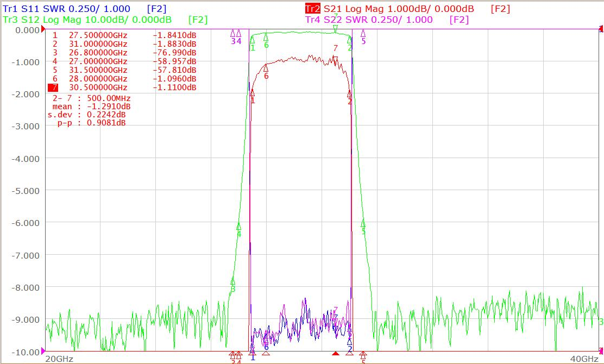The image size is (604, 364).
Task: Select green marker 3 on the S12 lower skirt
Action: pyautogui.click(x=232, y=284)
